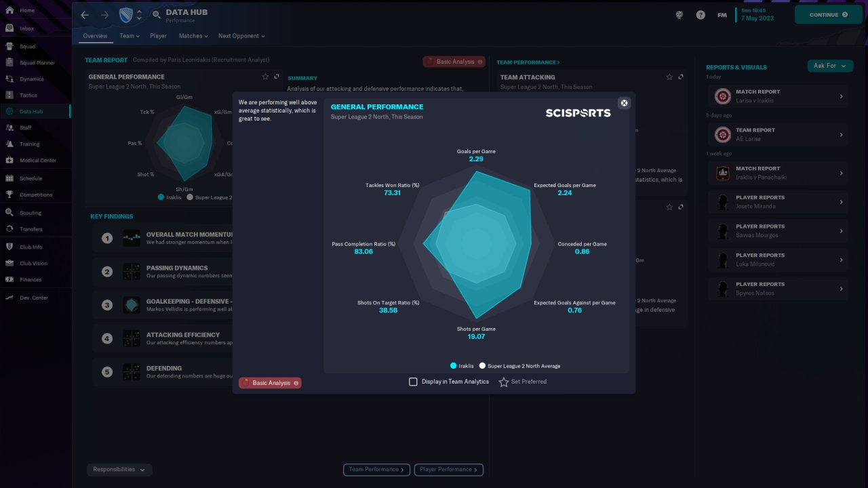Click the Team Performance button at bottom
The width and height of the screenshot is (868, 488).
pos(376,469)
